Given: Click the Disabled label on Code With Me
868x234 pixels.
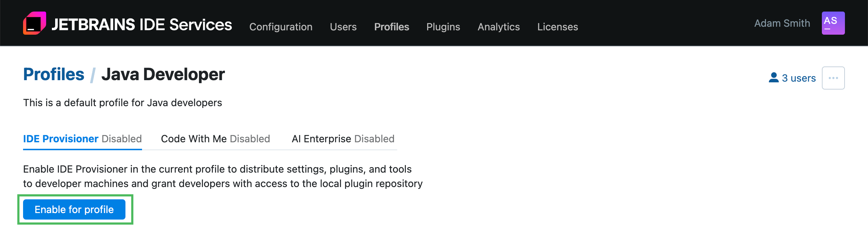Looking at the screenshot, I should click(249, 139).
